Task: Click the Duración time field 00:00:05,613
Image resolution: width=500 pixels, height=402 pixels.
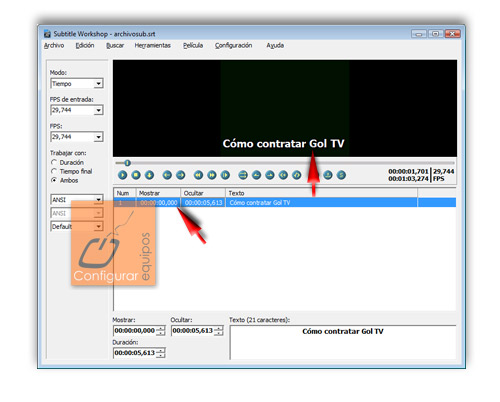Action: coord(139,353)
